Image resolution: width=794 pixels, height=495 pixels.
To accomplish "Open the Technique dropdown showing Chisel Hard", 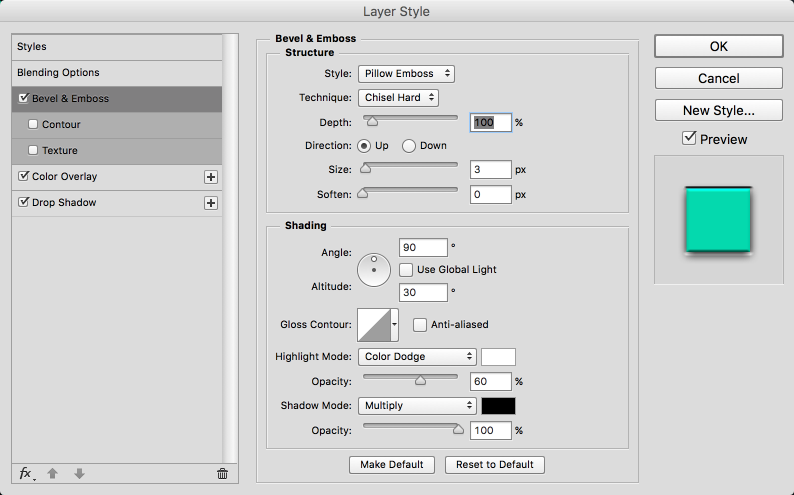I will coord(398,98).
